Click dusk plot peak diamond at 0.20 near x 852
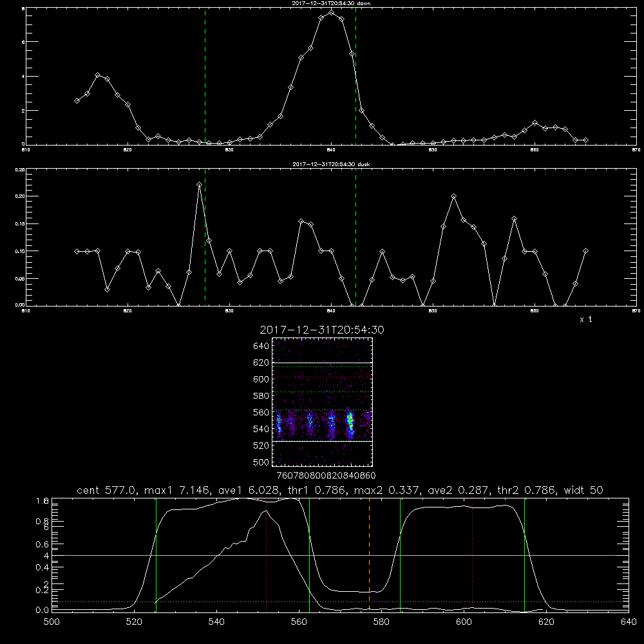This screenshot has height=644, width=644. (453, 196)
